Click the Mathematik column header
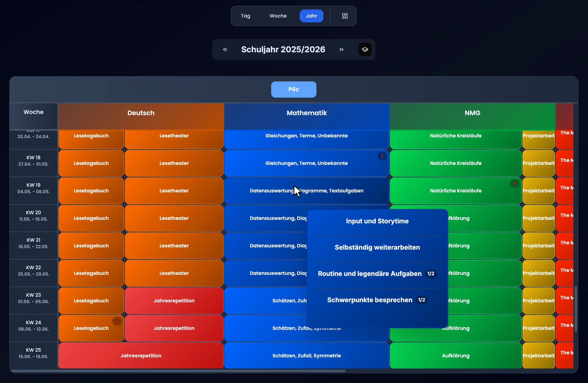This screenshot has width=588, height=383. click(x=307, y=116)
